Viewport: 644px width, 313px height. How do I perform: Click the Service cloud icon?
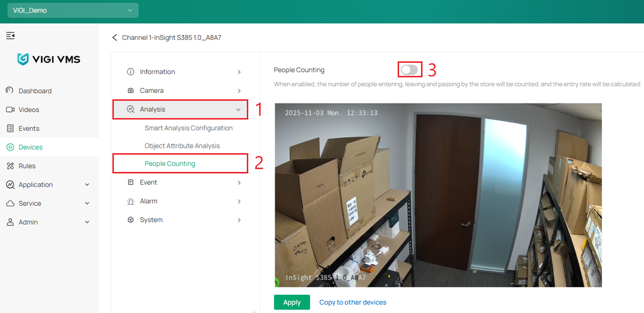click(x=10, y=203)
